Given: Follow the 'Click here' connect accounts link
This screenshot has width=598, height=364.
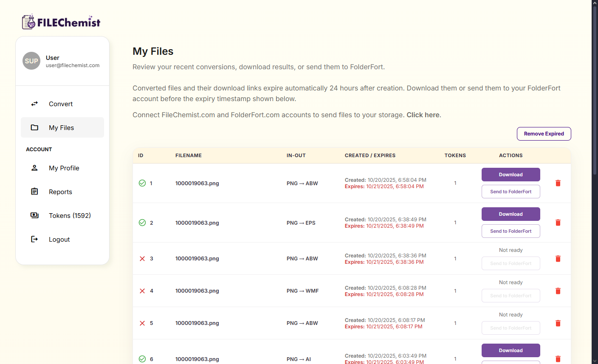Looking at the screenshot, I should click(x=423, y=115).
